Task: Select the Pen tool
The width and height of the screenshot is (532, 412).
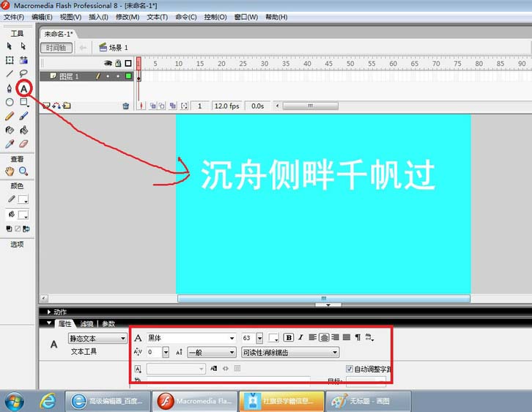Action: click(10, 89)
